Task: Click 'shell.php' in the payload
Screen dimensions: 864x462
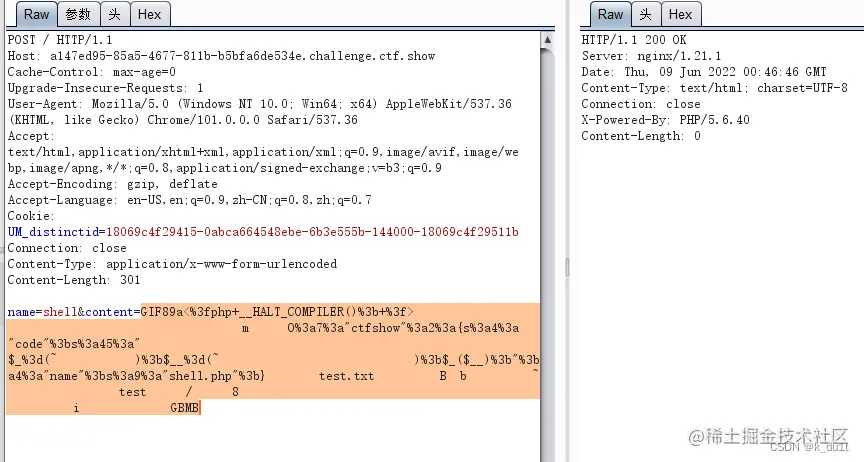Action: coord(201,376)
